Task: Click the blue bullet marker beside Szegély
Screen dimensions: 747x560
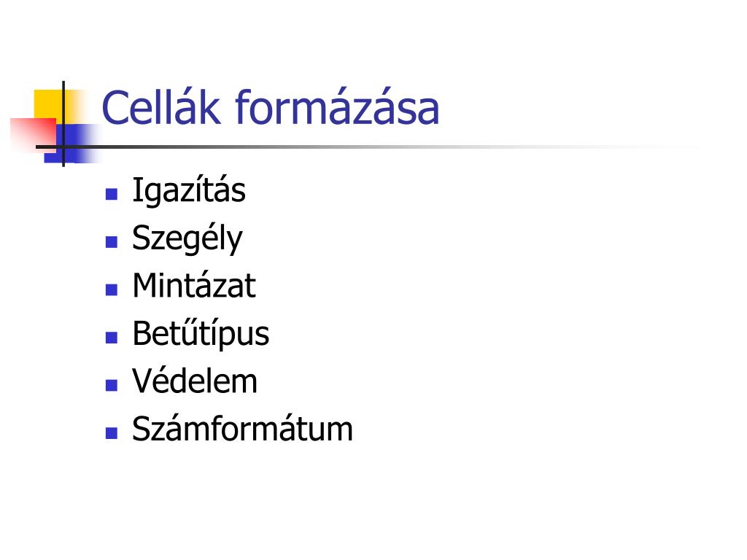Action: click(x=112, y=242)
